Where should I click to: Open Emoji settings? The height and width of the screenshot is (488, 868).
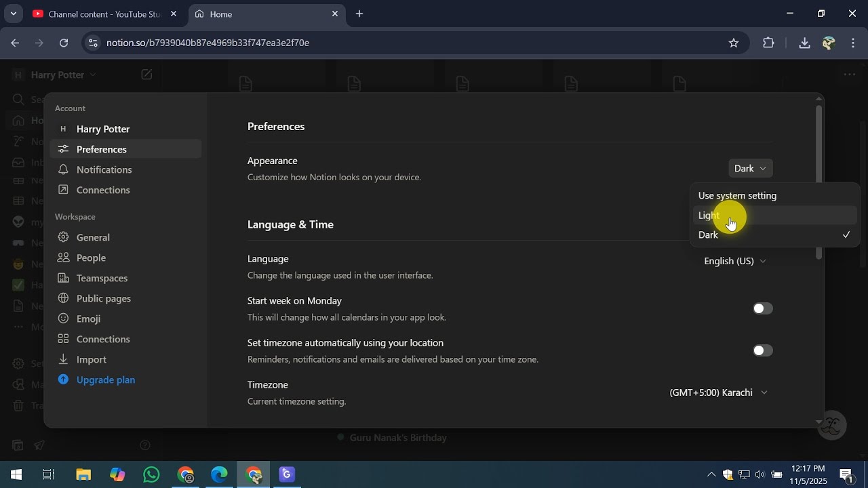click(125, 319)
